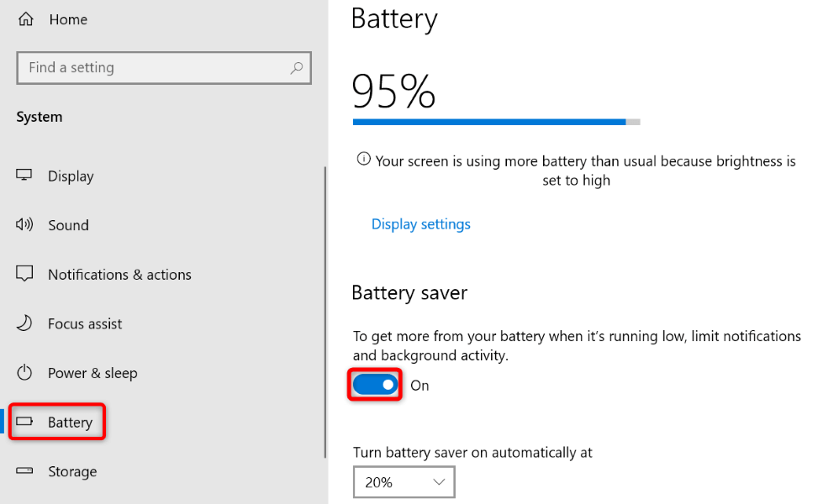Click the chevron on the 20% selector
823x504 pixels.
439,482
